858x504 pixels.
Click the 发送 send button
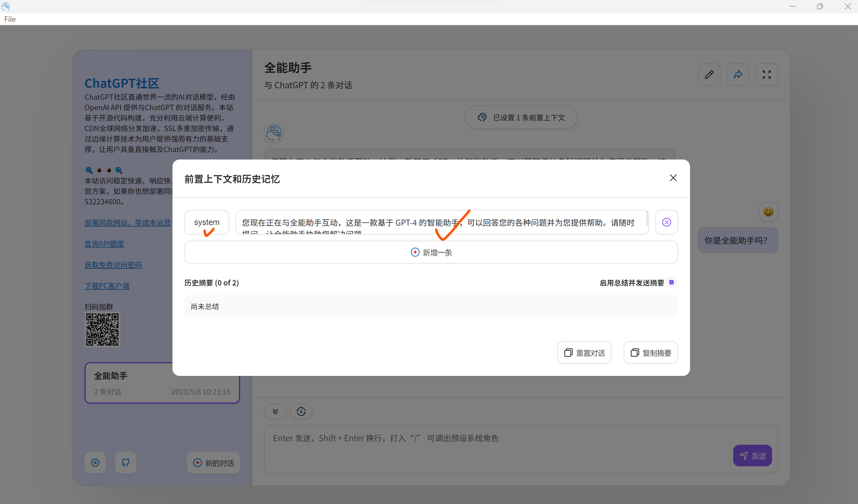tap(752, 455)
